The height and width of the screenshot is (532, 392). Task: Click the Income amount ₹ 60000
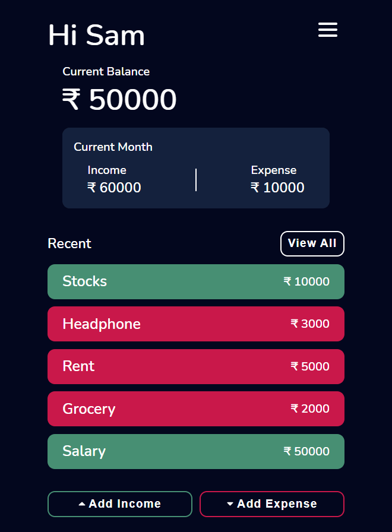pyautogui.click(x=114, y=188)
